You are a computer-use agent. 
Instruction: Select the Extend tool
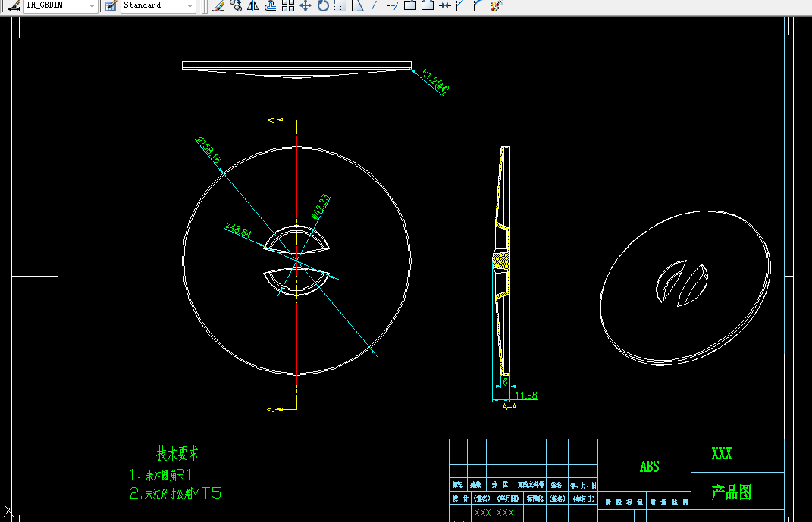[x=393, y=6]
